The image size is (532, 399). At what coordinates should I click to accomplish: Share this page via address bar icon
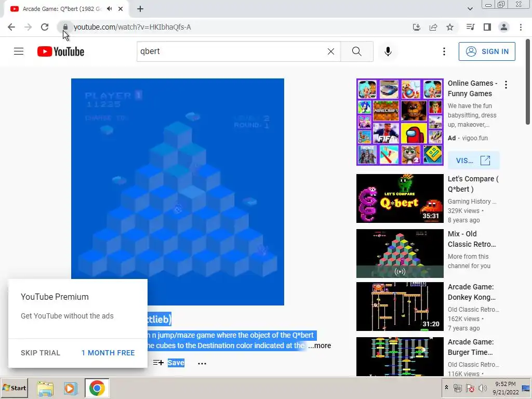coord(433,27)
